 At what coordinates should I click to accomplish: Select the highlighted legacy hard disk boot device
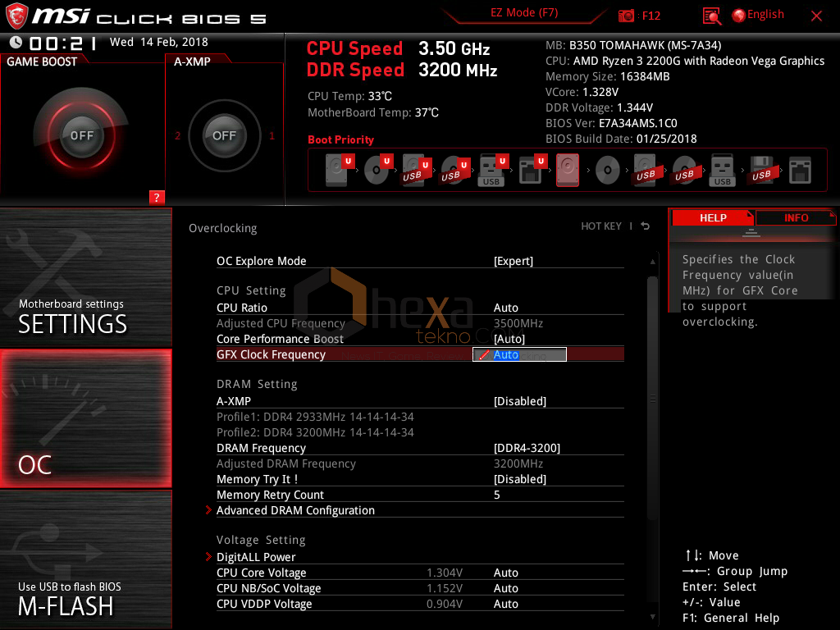(x=568, y=171)
